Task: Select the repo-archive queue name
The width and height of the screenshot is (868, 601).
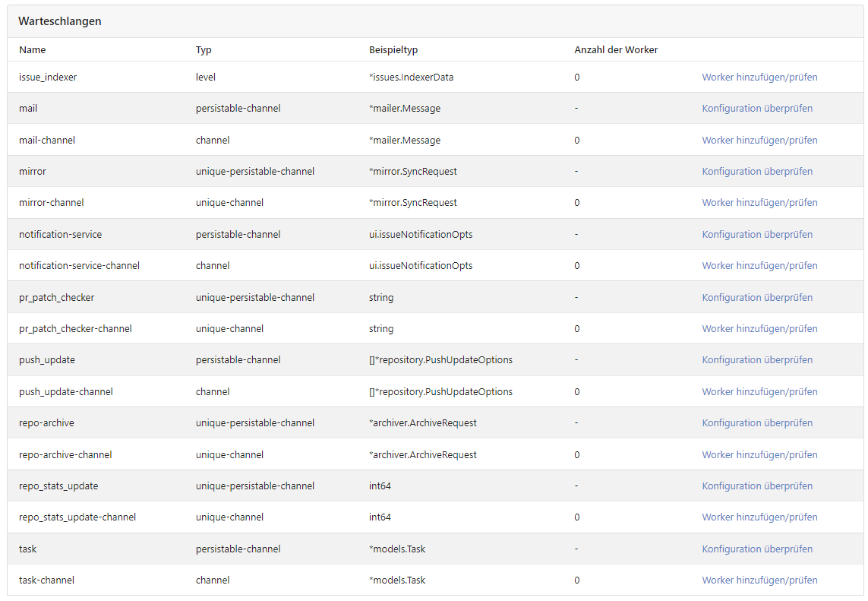Action: [x=46, y=422]
